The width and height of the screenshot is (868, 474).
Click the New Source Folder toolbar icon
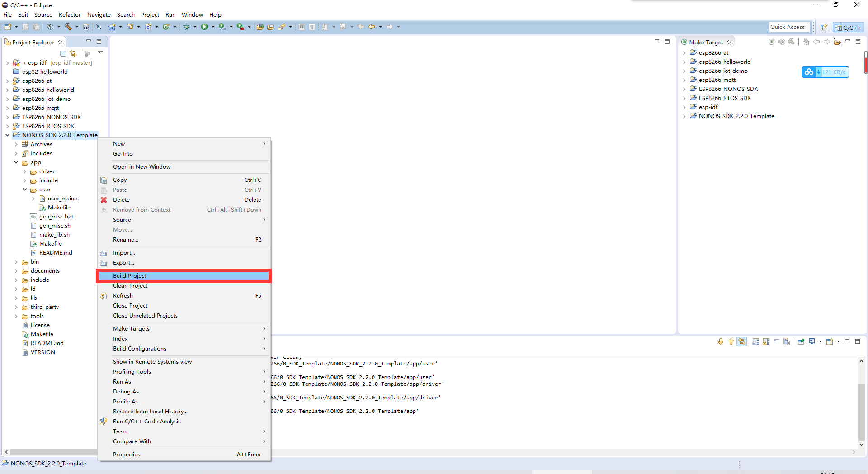pos(130,27)
